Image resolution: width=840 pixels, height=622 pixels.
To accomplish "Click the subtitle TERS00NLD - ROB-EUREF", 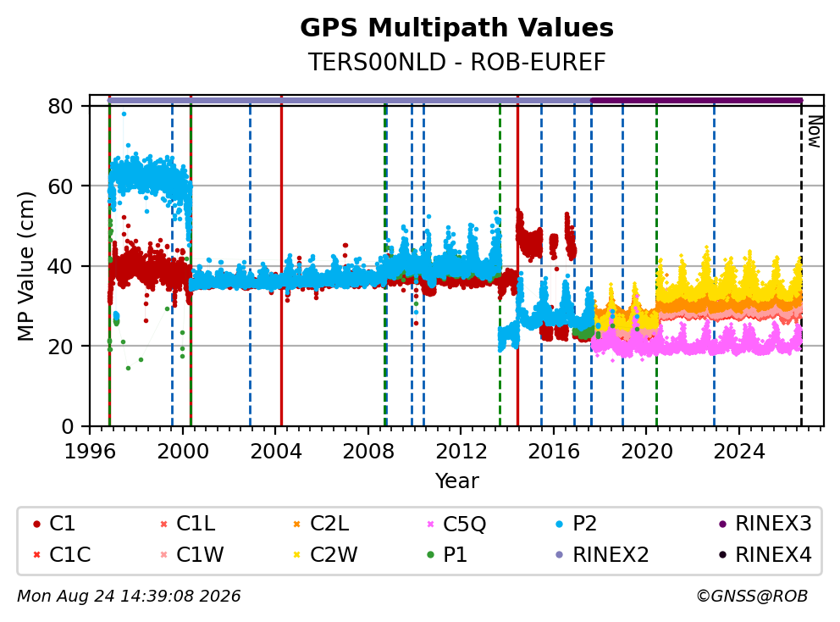I will tap(456, 62).
